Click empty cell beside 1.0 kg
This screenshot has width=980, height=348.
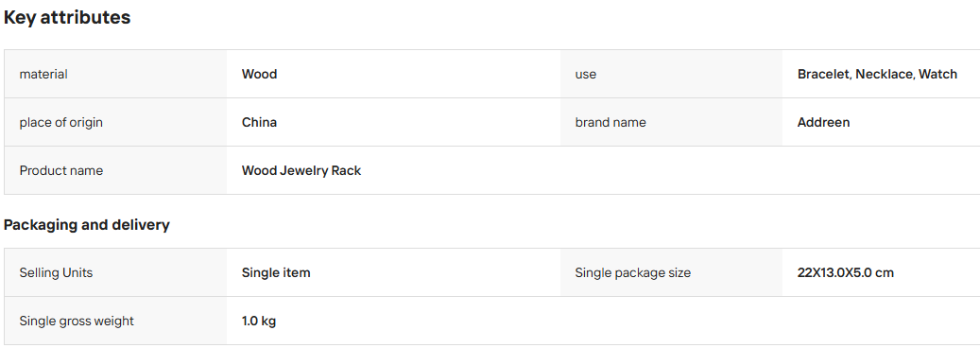click(x=770, y=321)
